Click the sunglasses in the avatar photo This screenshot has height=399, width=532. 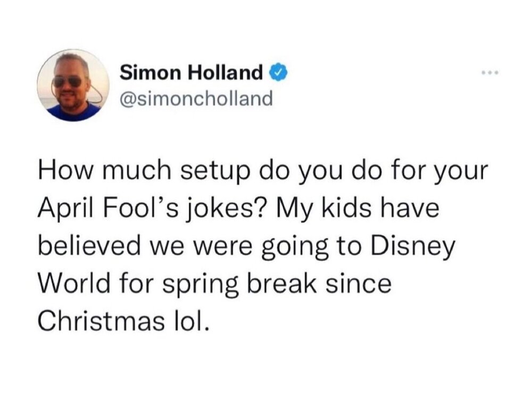click(69, 80)
